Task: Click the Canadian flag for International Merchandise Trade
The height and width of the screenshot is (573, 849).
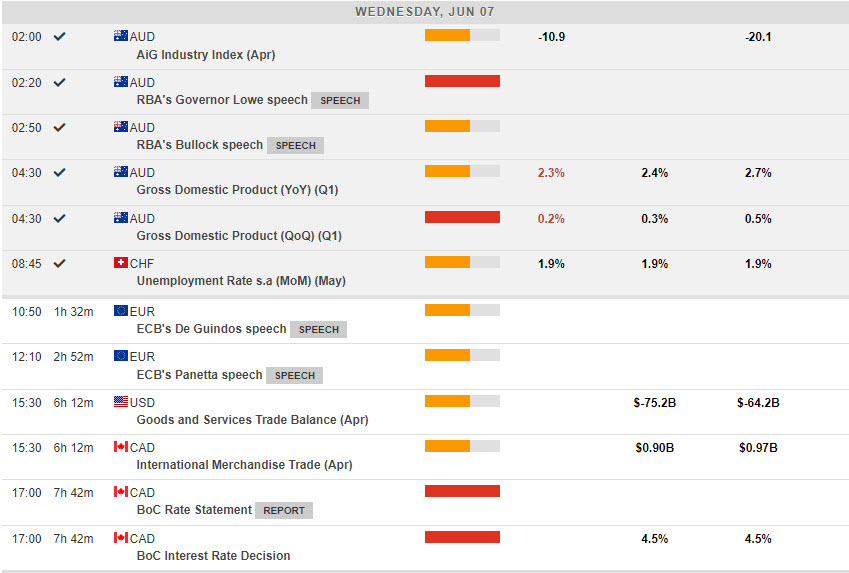Action: 121,447
